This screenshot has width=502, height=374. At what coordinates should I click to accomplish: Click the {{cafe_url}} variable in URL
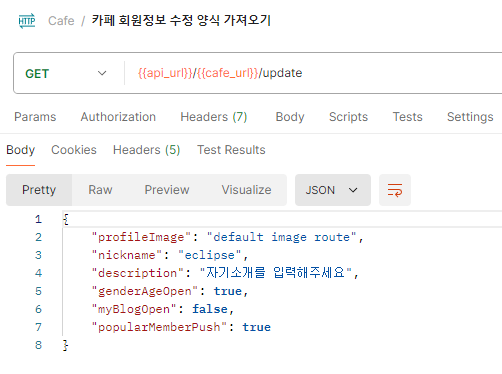[x=228, y=73]
